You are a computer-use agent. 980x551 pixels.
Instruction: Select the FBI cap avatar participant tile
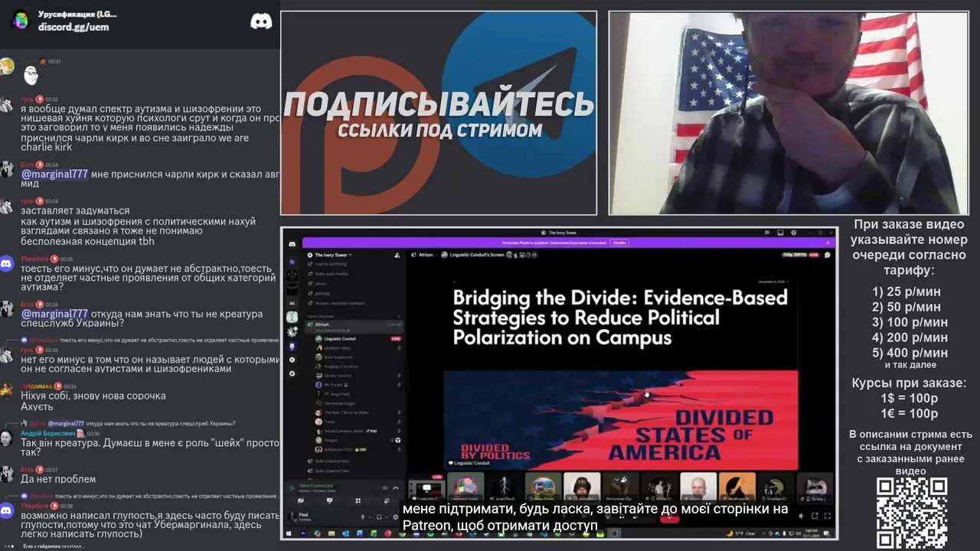click(582, 487)
